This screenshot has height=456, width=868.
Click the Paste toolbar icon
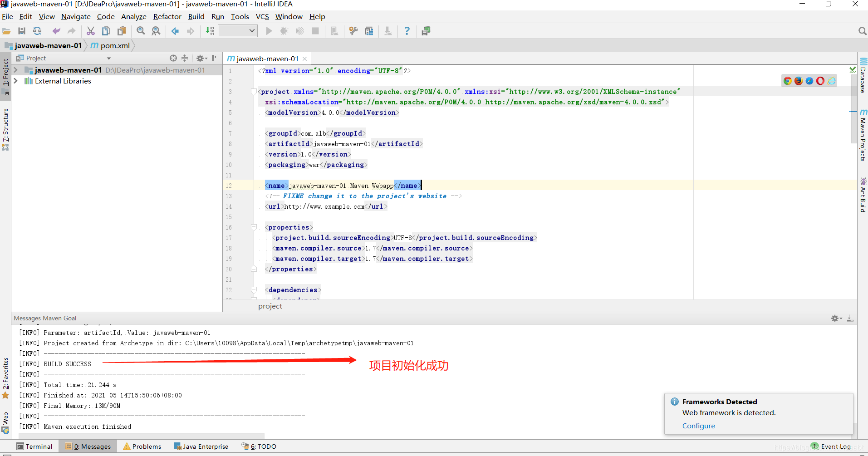point(122,31)
